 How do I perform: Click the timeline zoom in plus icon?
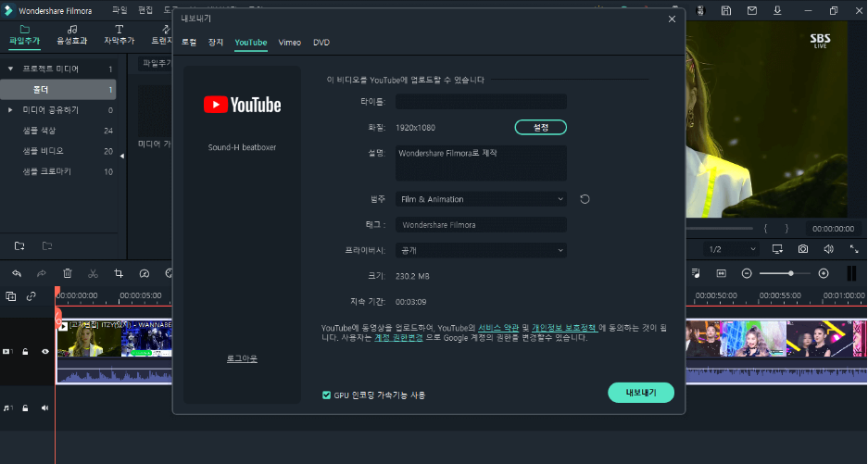(x=824, y=273)
